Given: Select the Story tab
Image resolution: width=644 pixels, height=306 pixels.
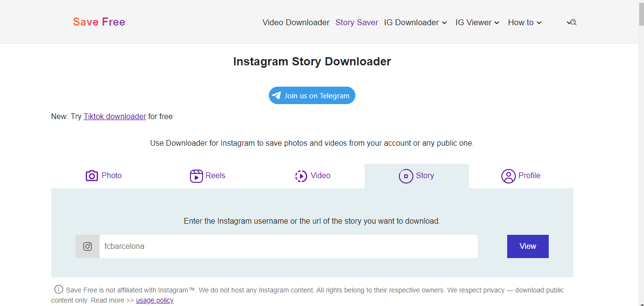Looking at the screenshot, I should [x=417, y=176].
